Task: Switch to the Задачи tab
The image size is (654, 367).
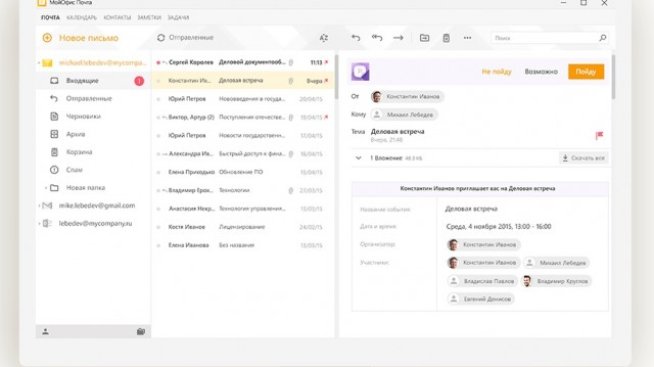Action: [x=178, y=18]
